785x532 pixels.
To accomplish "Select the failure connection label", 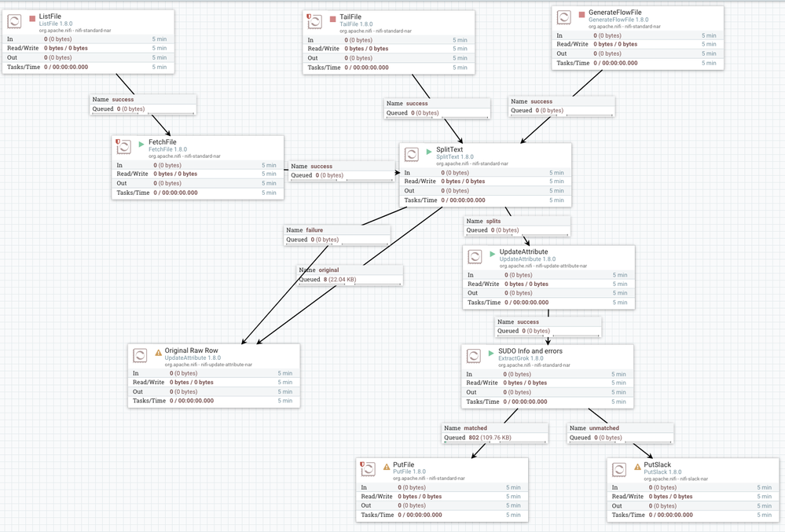I will click(x=337, y=235).
